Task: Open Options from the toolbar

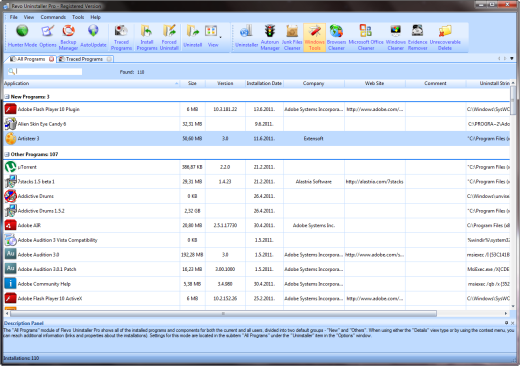Action: point(48,37)
